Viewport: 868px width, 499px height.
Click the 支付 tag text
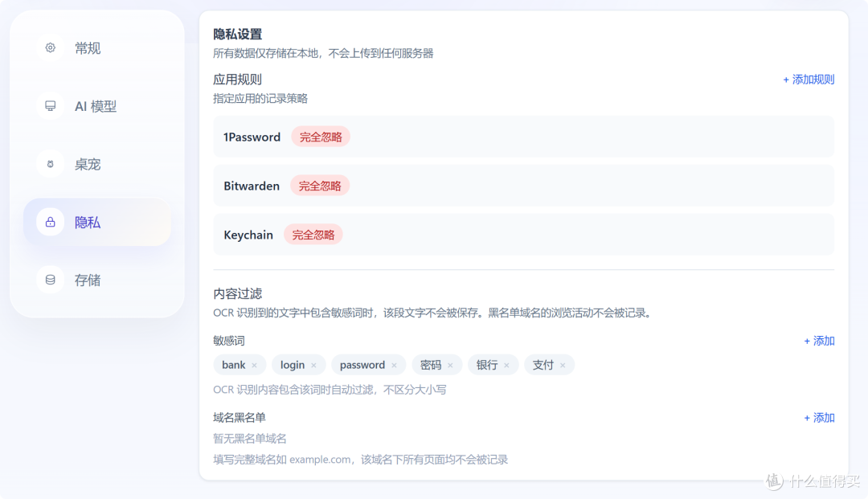click(x=543, y=365)
